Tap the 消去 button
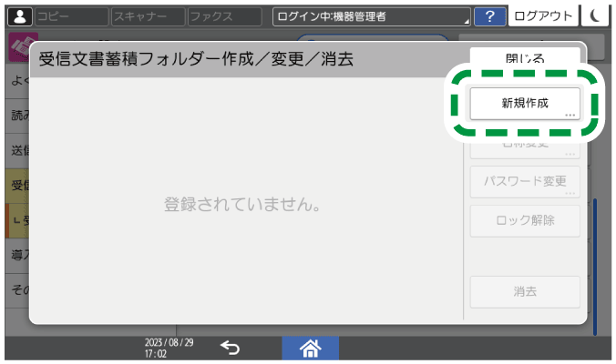616x364 pixels. click(525, 292)
